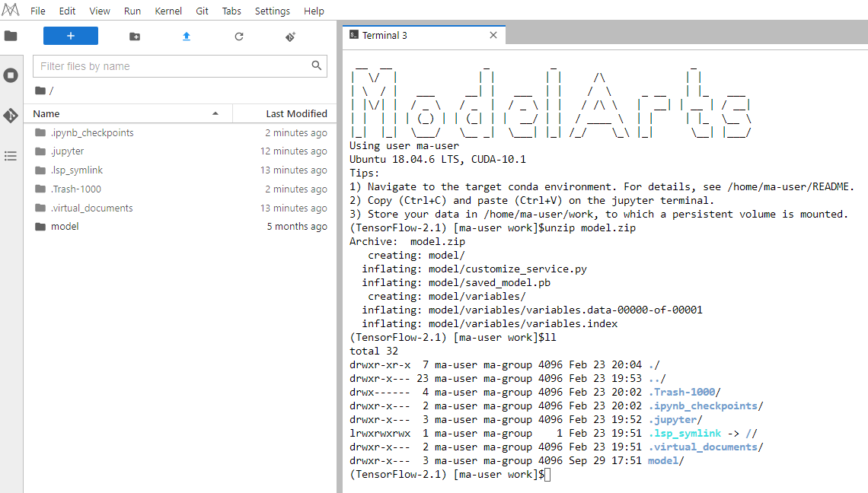Click 'unzip model.zip' command in terminal

(590, 228)
